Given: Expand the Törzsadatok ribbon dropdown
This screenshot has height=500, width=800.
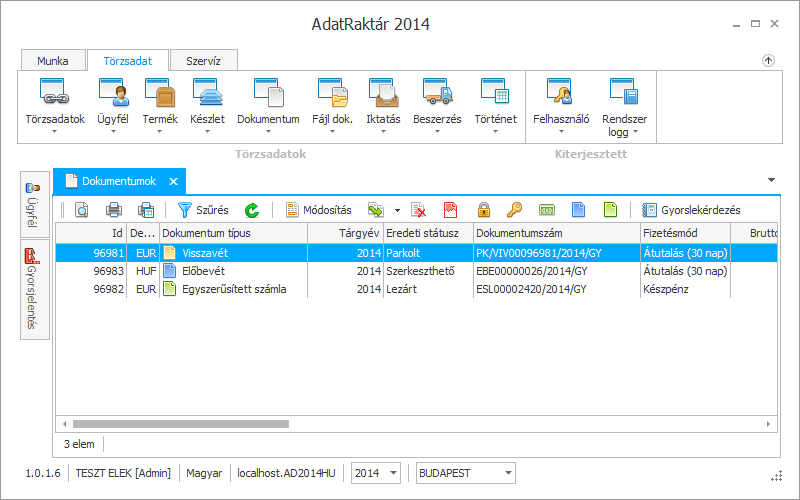Looking at the screenshot, I should (54, 130).
